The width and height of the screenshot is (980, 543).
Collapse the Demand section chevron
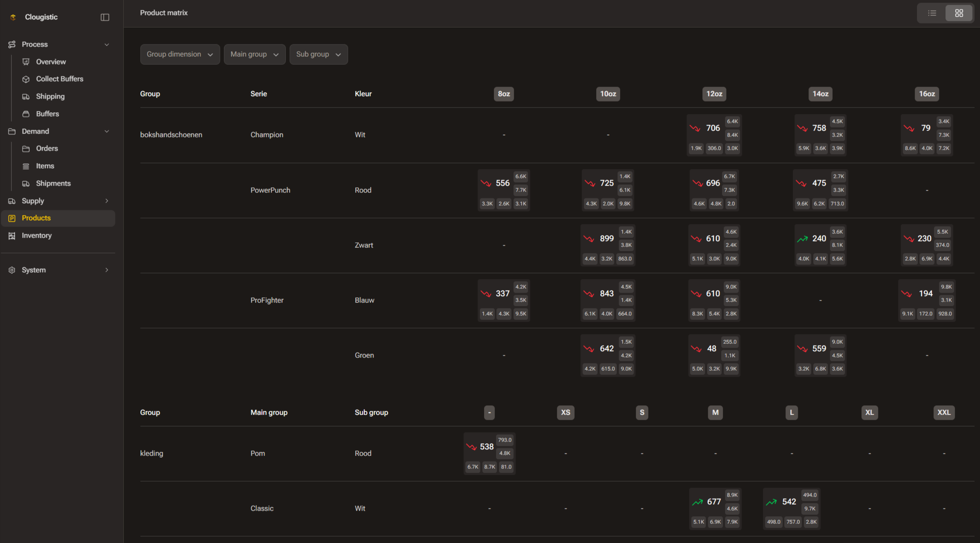pos(107,131)
